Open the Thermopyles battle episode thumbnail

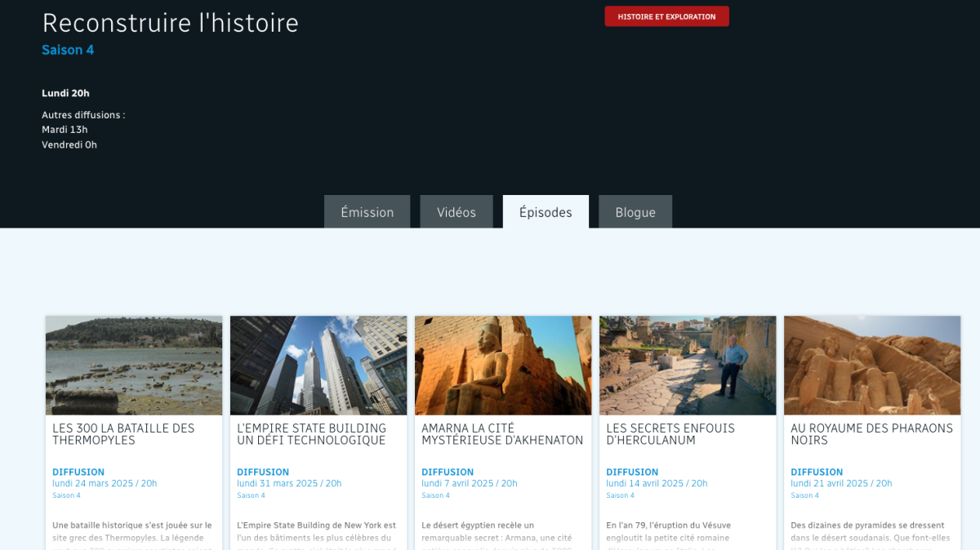click(x=134, y=366)
